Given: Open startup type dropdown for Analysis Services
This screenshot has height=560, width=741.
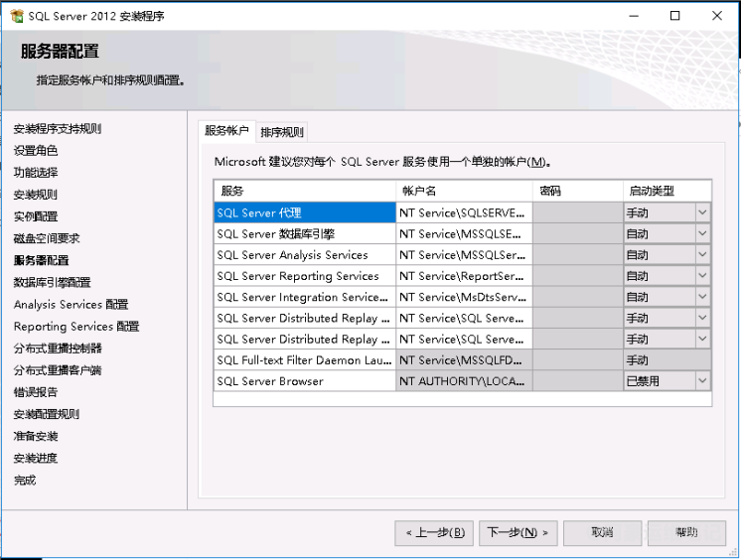Looking at the screenshot, I should 702,255.
